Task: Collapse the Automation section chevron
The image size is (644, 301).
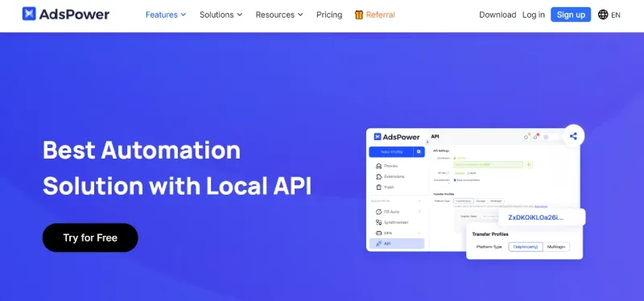Action: click(x=419, y=201)
